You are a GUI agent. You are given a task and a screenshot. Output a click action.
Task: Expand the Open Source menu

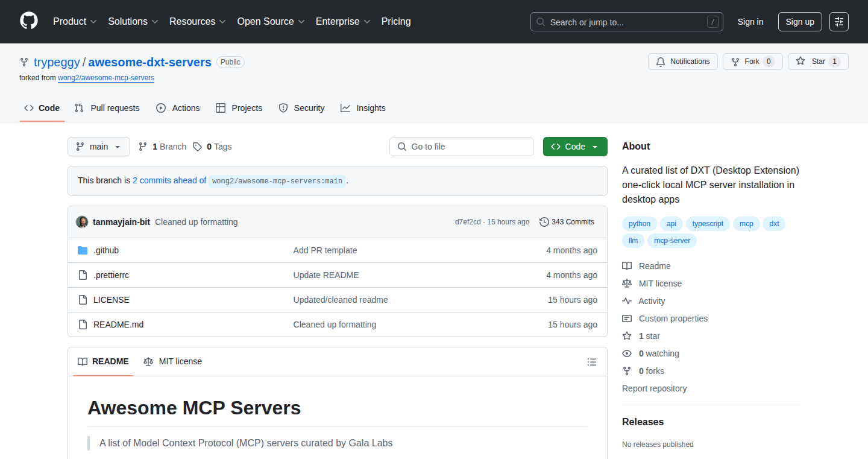coord(271,22)
